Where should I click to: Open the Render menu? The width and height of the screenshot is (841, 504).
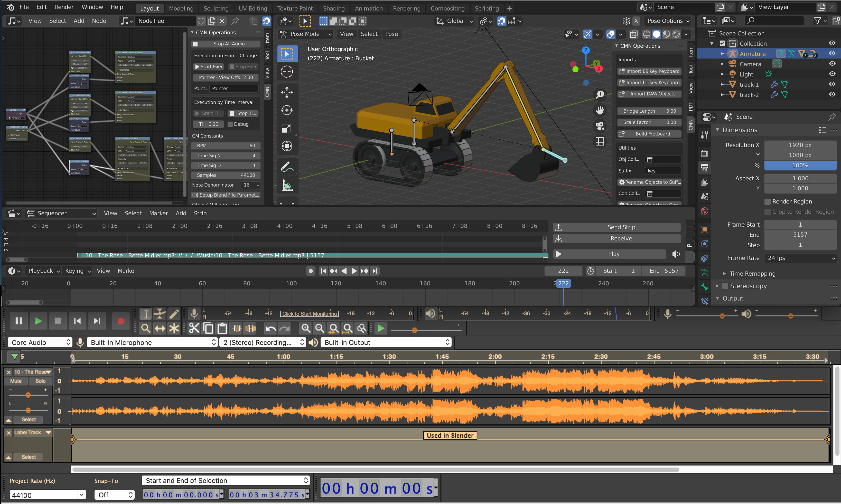click(x=64, y=7)
